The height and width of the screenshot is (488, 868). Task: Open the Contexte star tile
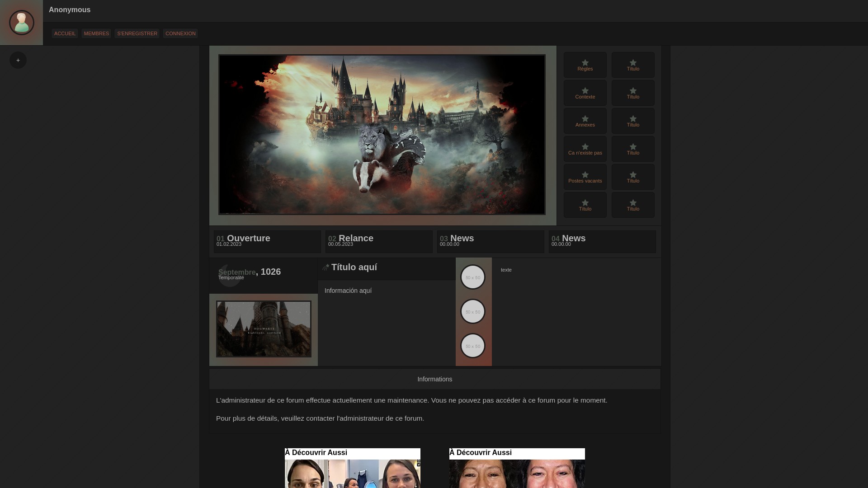tap(585, 93)
